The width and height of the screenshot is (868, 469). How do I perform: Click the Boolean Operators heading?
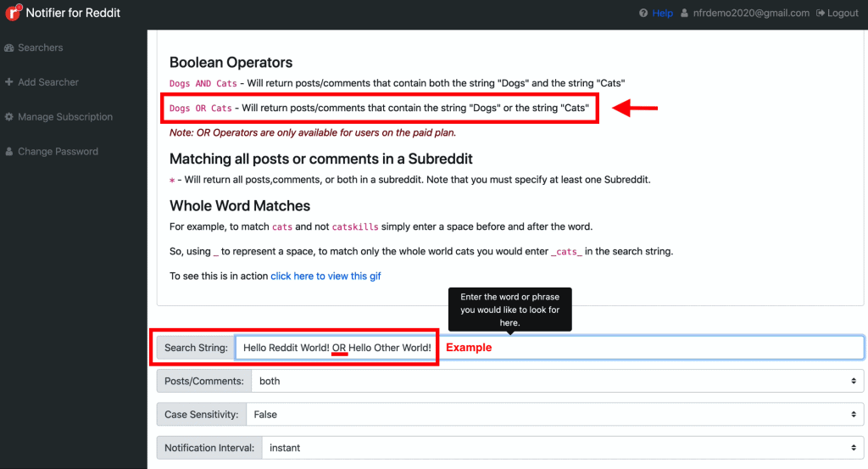coord(231,62)
